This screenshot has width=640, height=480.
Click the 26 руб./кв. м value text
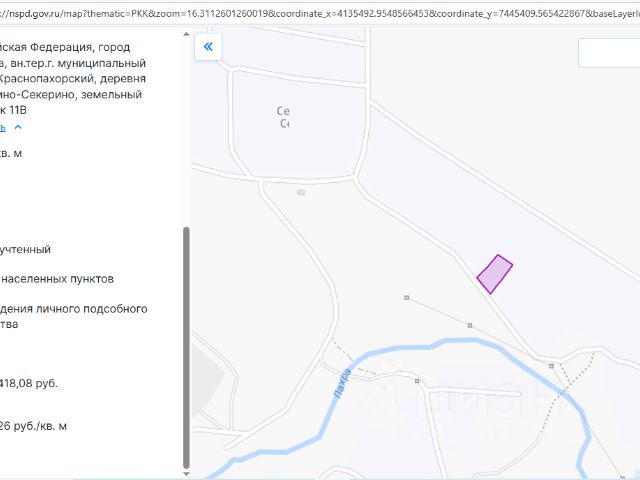point(33,426)
